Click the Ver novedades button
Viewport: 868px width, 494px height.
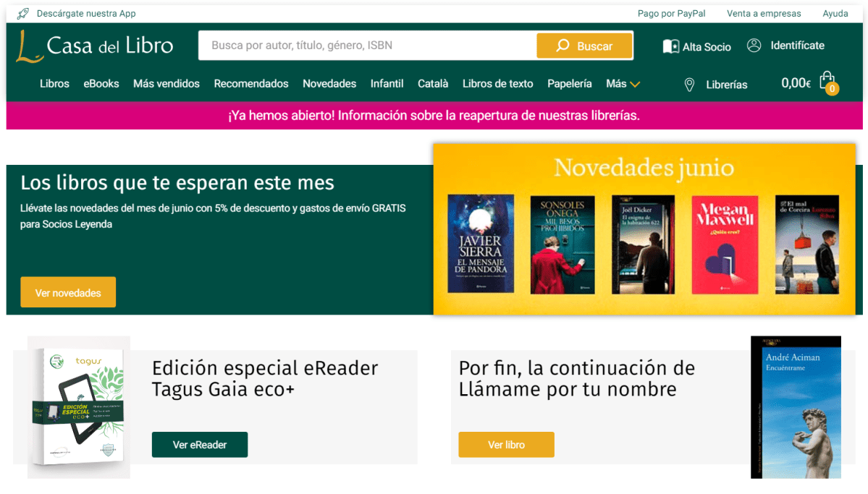tap(68, 292)
